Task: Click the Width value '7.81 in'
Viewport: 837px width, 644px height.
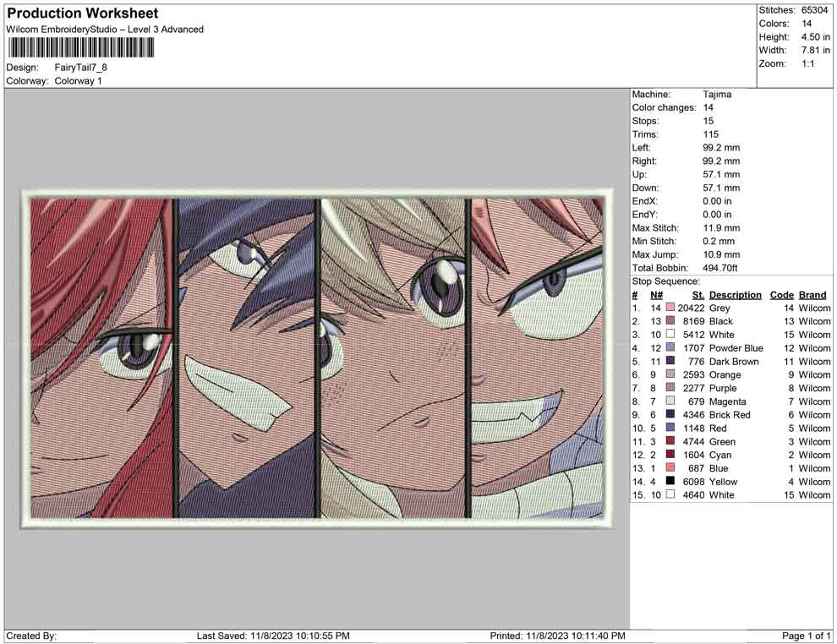Action: [815, 50]
